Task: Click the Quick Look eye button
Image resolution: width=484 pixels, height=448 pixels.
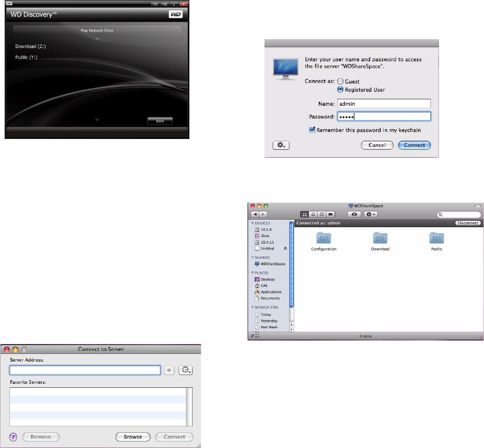Action: [x=354, y=214]
